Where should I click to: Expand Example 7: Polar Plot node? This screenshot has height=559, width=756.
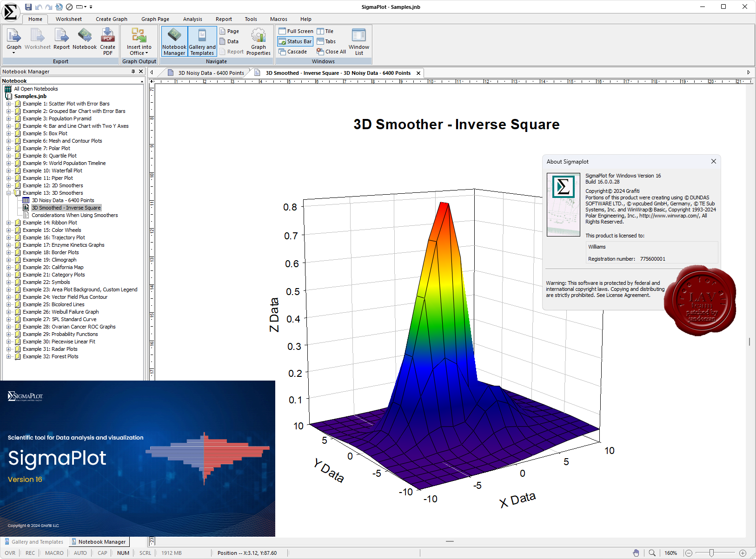[8, 148]
